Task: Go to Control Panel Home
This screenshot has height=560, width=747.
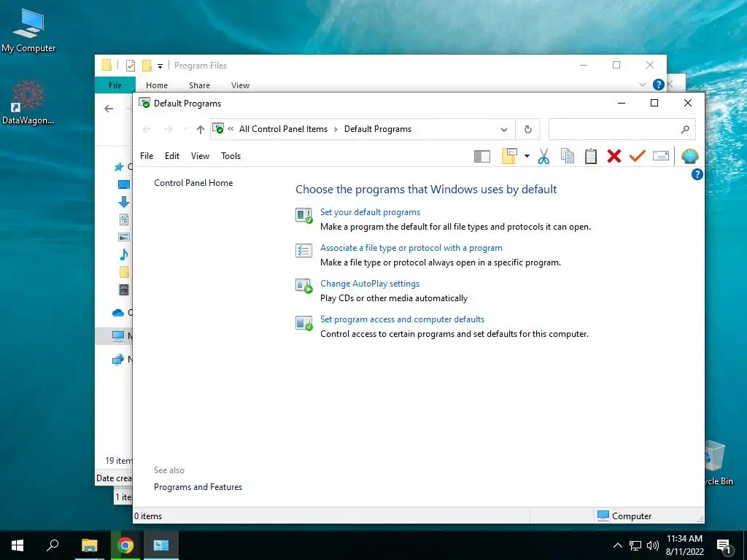Action: (x=193, y=183)
